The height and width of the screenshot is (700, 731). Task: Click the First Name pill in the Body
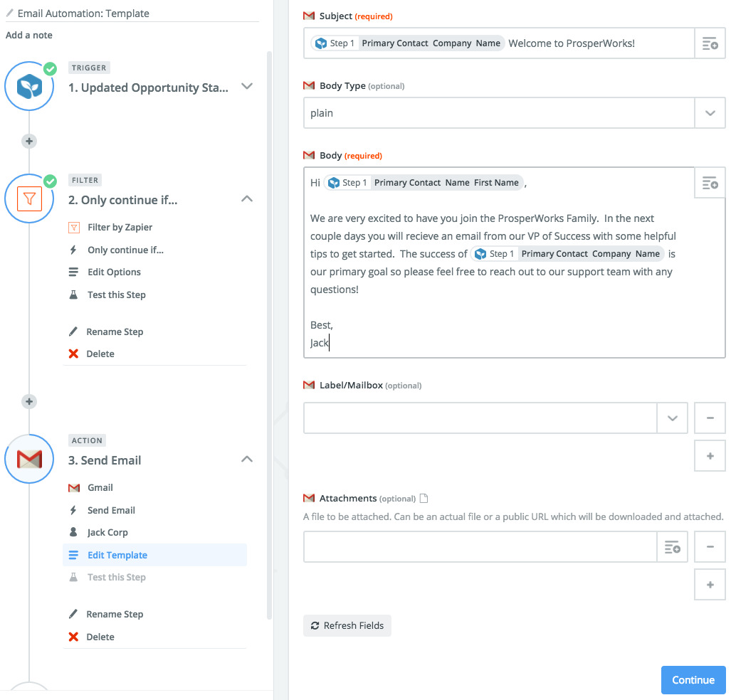pyautogui.click(x=424, y=183)
